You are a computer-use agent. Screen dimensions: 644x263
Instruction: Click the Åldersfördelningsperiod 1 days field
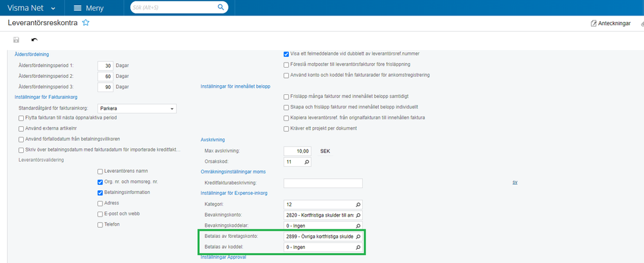click(x=105, y=65)
